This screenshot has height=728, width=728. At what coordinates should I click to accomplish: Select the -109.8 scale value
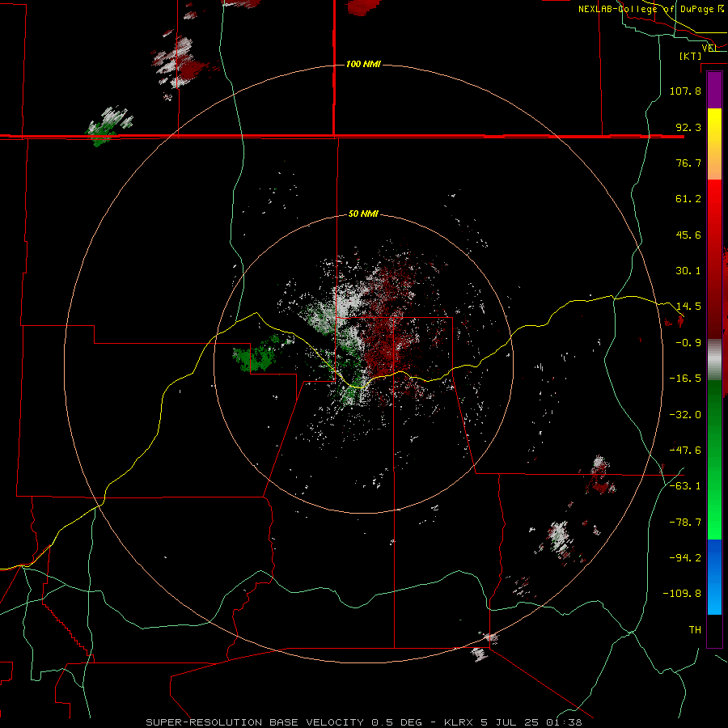coord(682,594)
